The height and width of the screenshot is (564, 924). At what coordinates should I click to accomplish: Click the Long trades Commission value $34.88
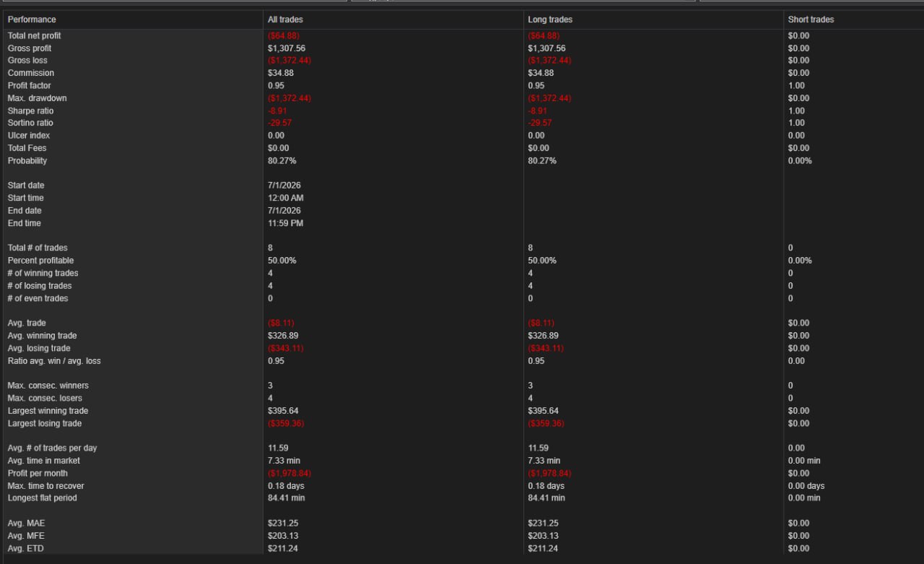click(541, 73)
